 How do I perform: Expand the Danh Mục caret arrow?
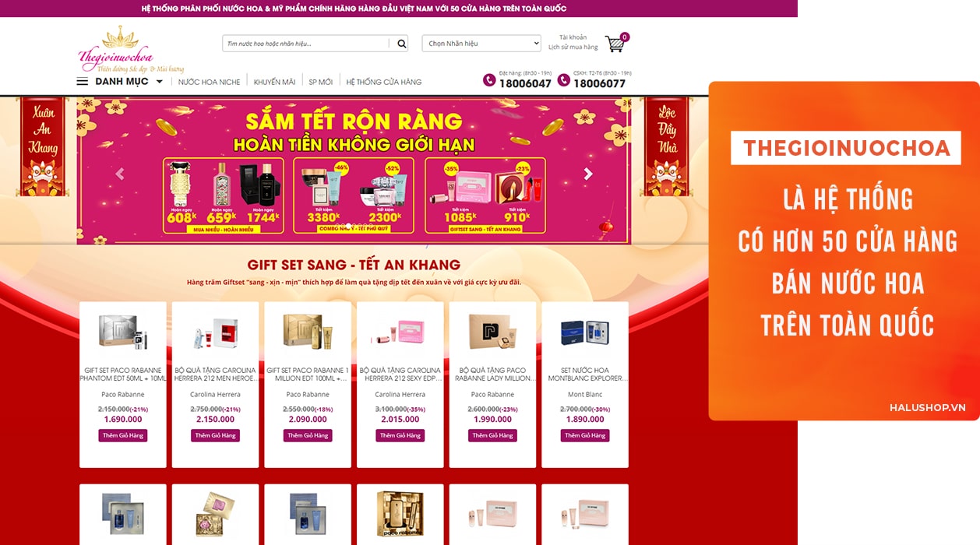click(x=160, y=82)
